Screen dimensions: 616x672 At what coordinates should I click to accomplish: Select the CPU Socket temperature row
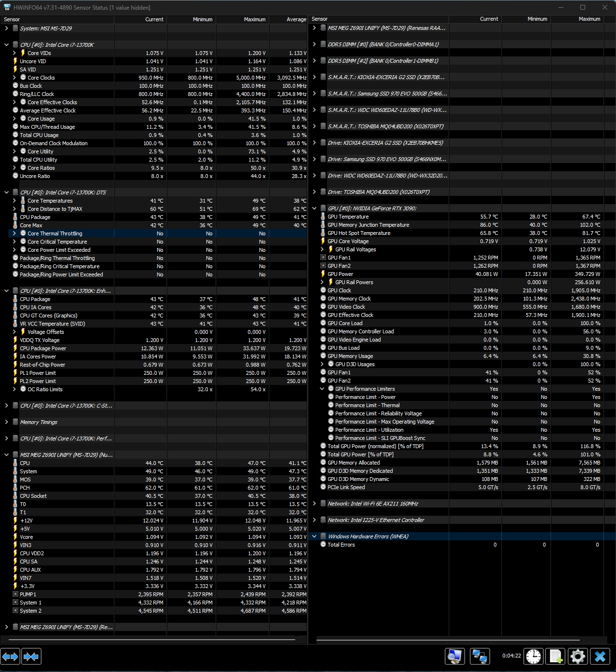[x=154, y=496]
